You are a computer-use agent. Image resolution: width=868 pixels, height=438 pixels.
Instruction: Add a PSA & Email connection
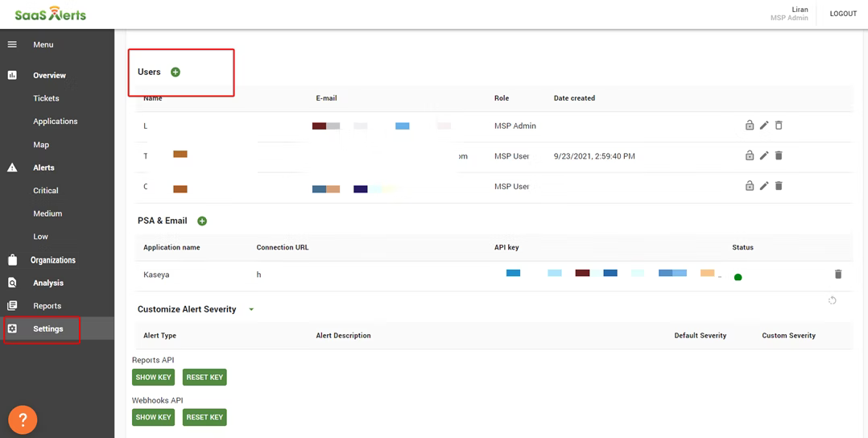click(202, 221)
